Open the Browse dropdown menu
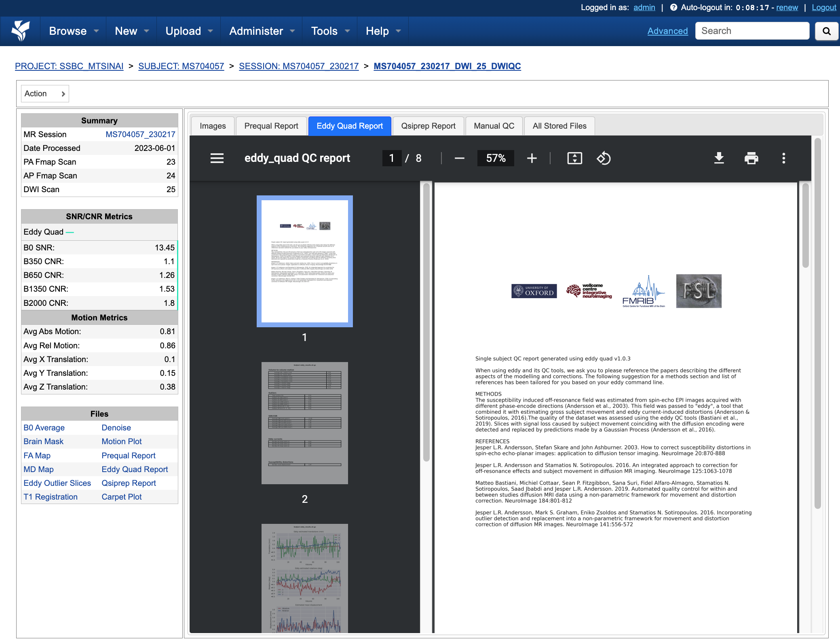840x644 pixels. point(74,31)
